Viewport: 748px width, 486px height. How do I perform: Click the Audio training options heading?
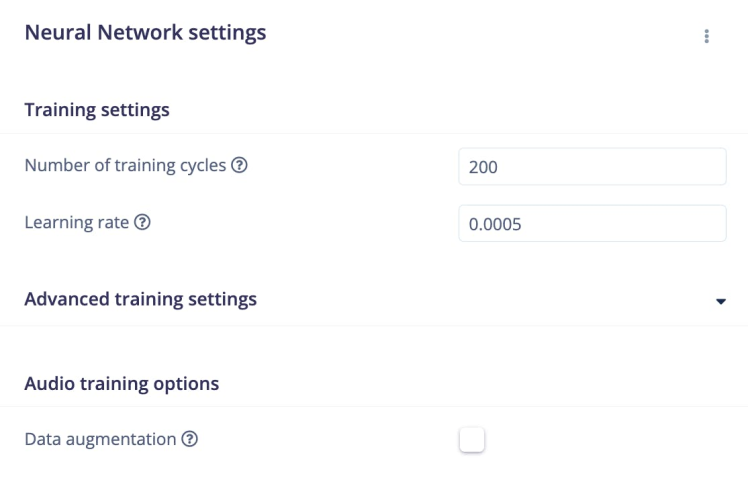(x=121, y=383)
